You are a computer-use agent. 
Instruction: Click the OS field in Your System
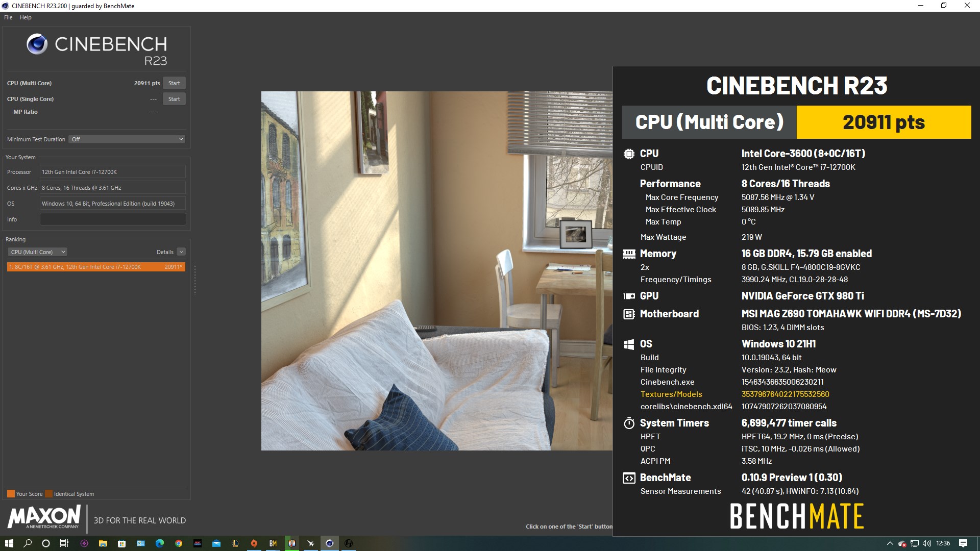[x=113, y=204]
